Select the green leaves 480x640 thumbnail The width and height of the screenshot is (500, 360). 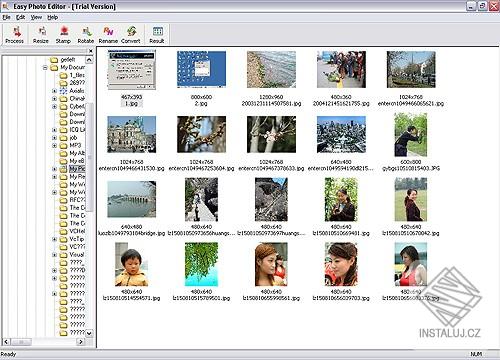click(x=201, y=264)
